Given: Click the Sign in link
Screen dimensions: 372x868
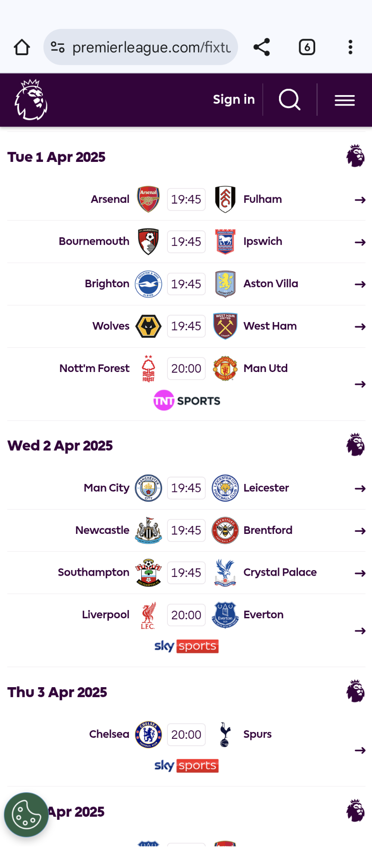Looking at the screenshot, I should tap(234, 99).
